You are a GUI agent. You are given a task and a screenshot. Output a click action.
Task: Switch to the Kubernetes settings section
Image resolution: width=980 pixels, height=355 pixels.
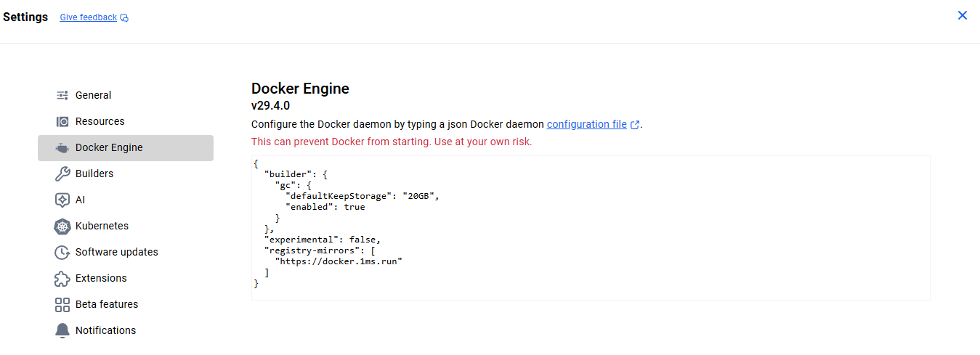point(102,226)
